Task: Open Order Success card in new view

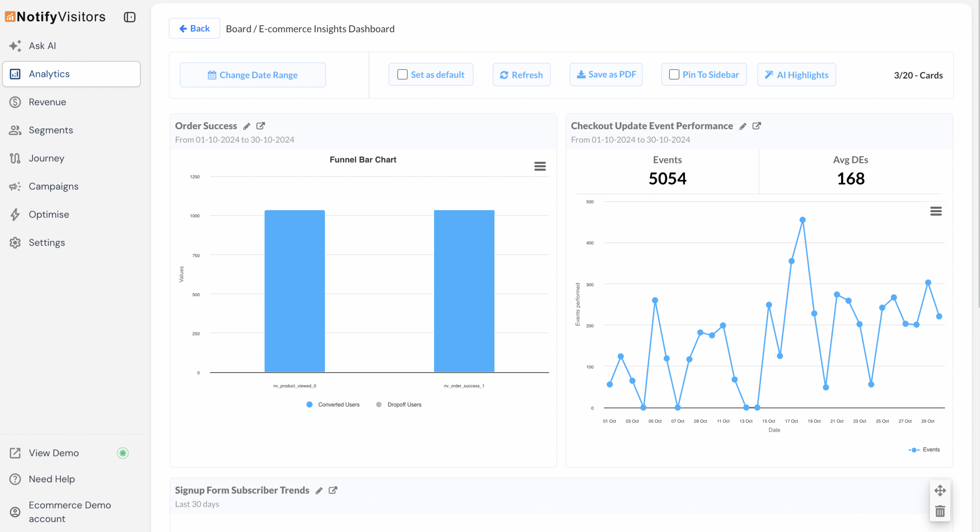Action: coord(261,126)
